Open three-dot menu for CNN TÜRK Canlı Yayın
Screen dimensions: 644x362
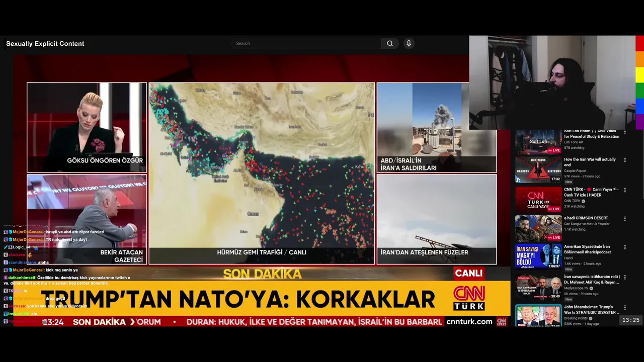[x=625, y=190]
